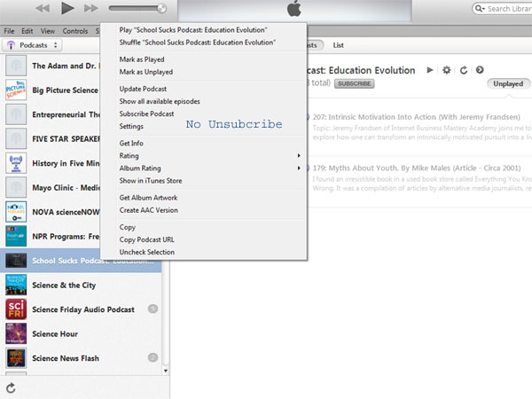Click the rewind previous track button
Screen dimensions: 532x399
[x=43, y=8]
